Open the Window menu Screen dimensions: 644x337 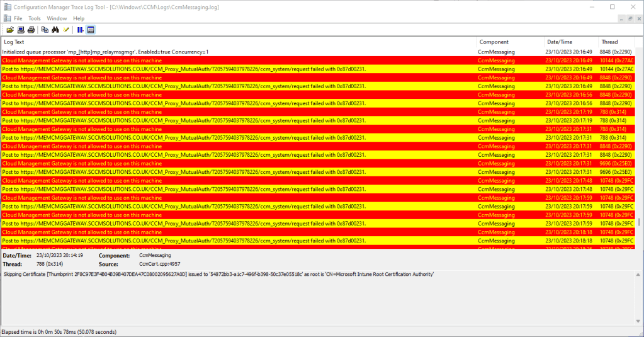[x=57, y=18]
